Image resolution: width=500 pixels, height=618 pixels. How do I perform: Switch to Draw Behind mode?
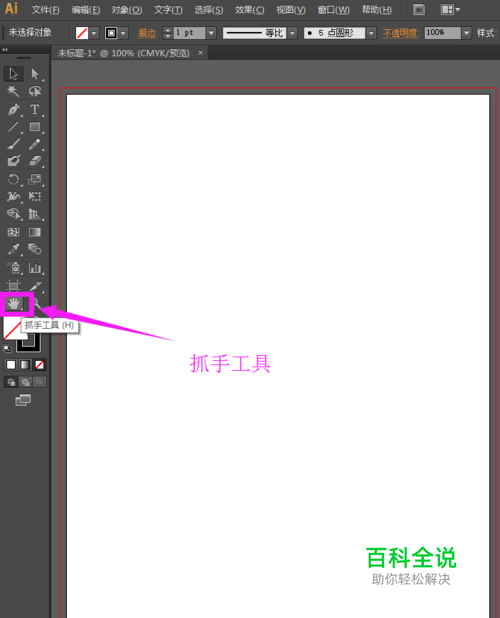[x=25, y=382]
